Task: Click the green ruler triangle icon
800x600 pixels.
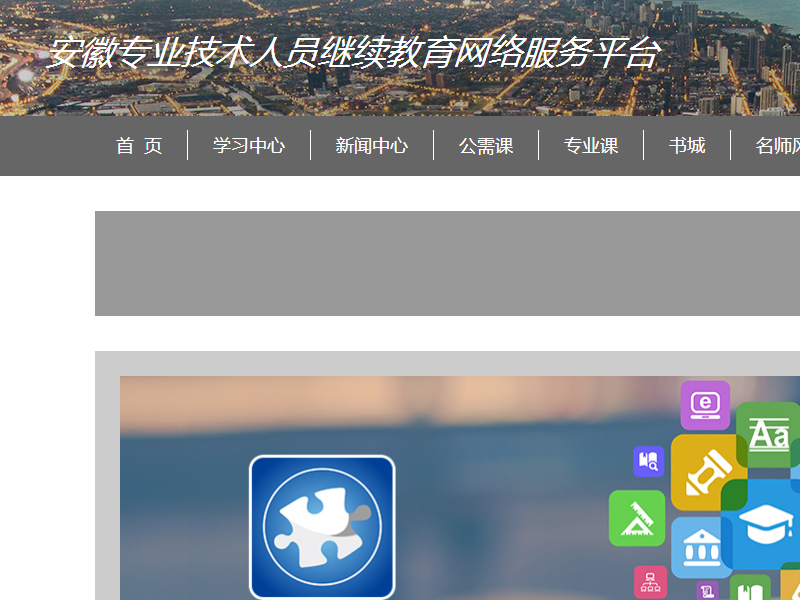Action: pos(637,518)
